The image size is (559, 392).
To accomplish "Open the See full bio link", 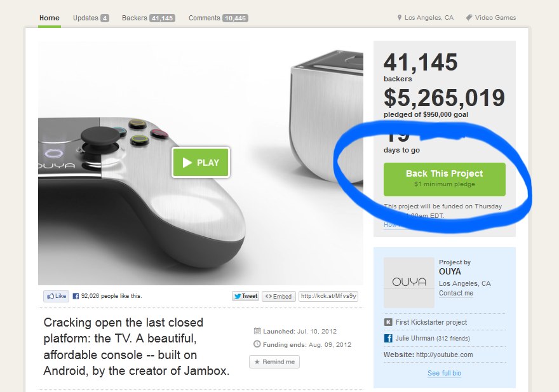I will coord(444,373).
